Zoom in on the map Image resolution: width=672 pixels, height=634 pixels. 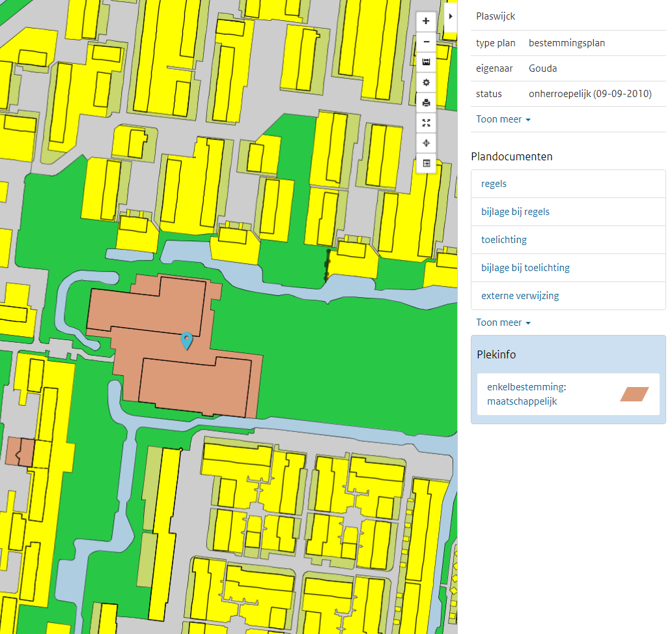click(426, 21)
